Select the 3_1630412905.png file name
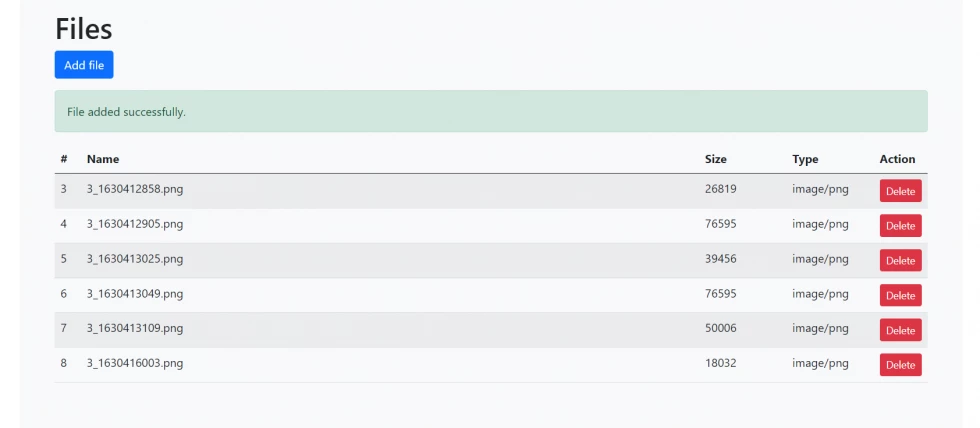 (135, 224)
